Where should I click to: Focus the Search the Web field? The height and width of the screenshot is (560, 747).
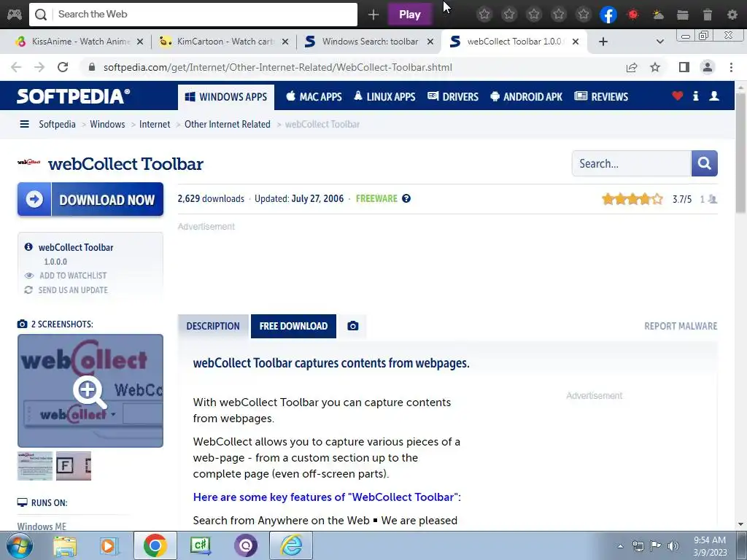193,15
